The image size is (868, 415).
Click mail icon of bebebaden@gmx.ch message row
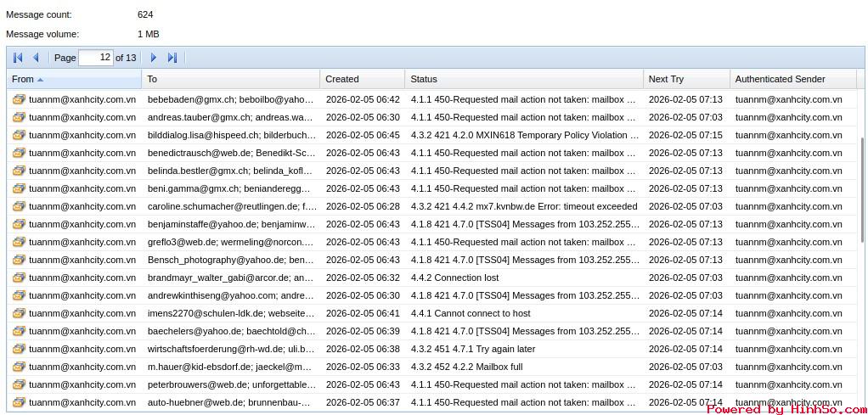[19, 99]
